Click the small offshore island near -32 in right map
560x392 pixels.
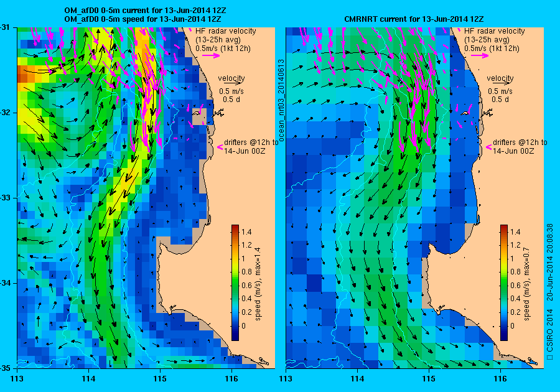pyautogui.click(x=465, y=113)
